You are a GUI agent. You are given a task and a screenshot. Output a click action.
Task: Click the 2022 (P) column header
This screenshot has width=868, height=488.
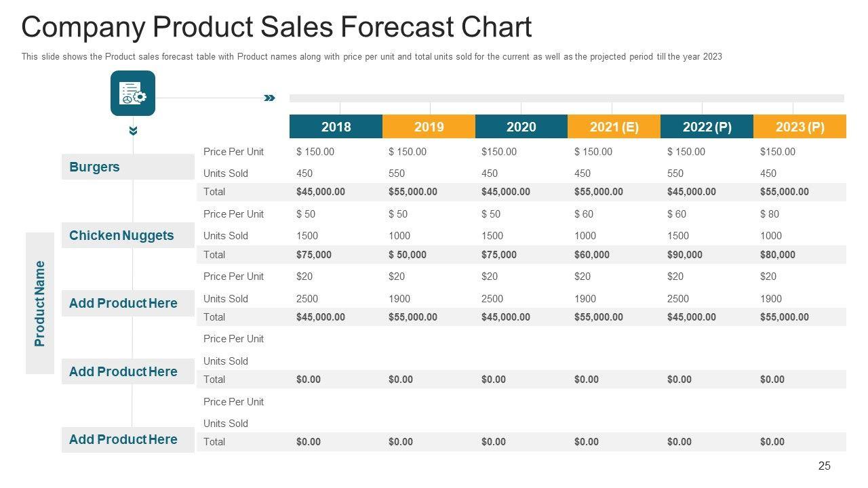pos(707,127)
